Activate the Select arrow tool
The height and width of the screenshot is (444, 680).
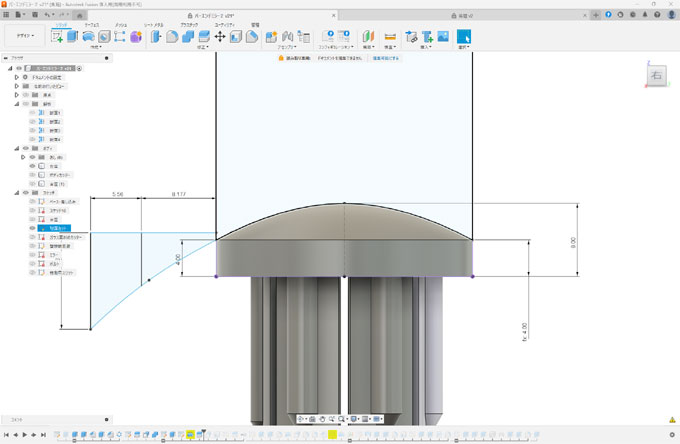click(x=464, y=36)
